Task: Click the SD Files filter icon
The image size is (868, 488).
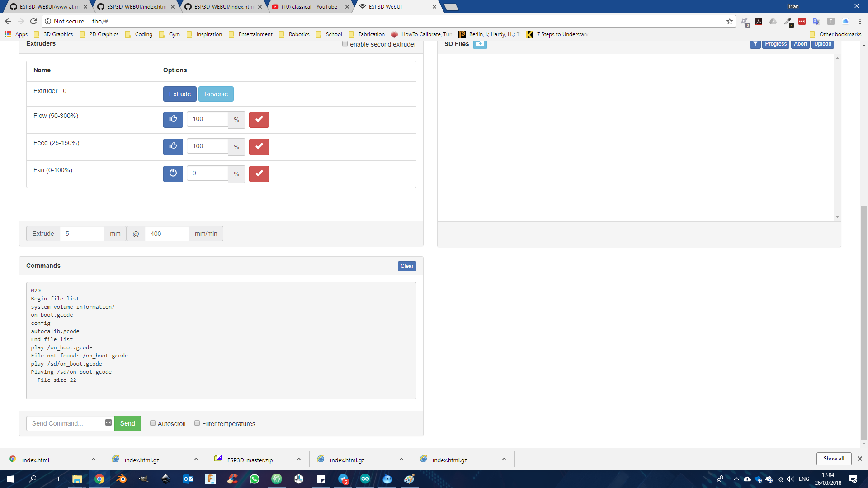Action: point(755,44)
